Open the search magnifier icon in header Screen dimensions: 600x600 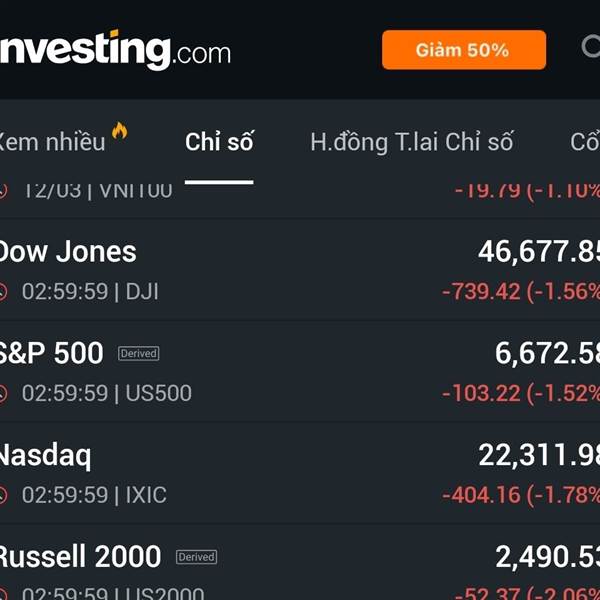[592, 47]
